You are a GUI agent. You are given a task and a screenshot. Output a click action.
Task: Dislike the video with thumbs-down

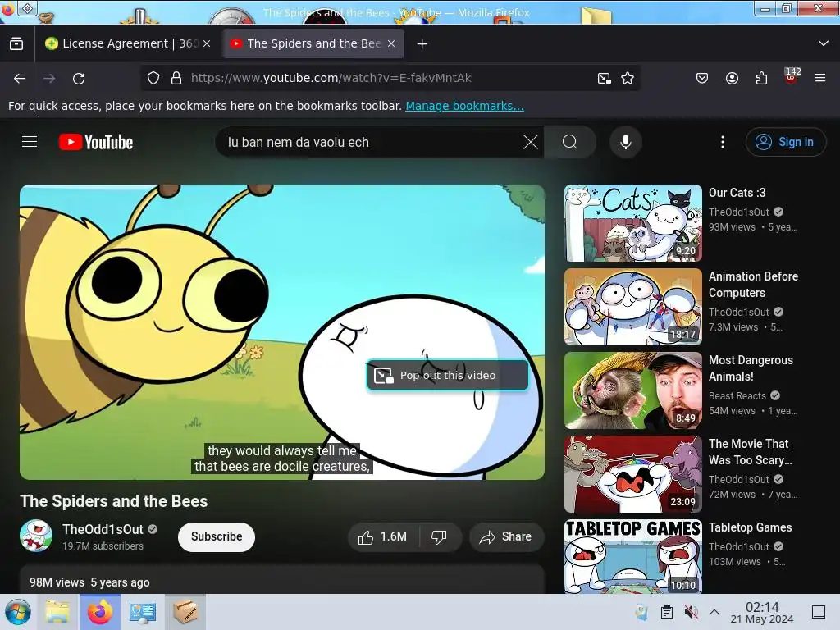[x=440, y=536]
